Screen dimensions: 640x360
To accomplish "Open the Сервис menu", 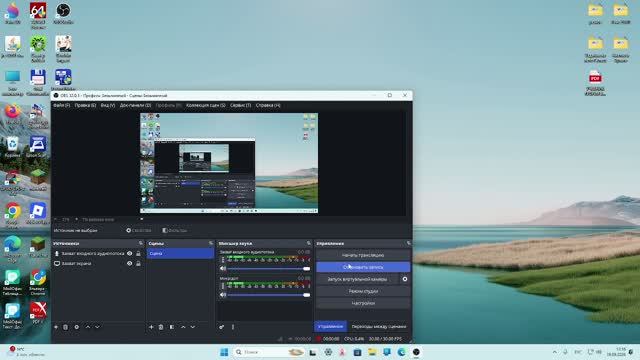I will [240, 105].
